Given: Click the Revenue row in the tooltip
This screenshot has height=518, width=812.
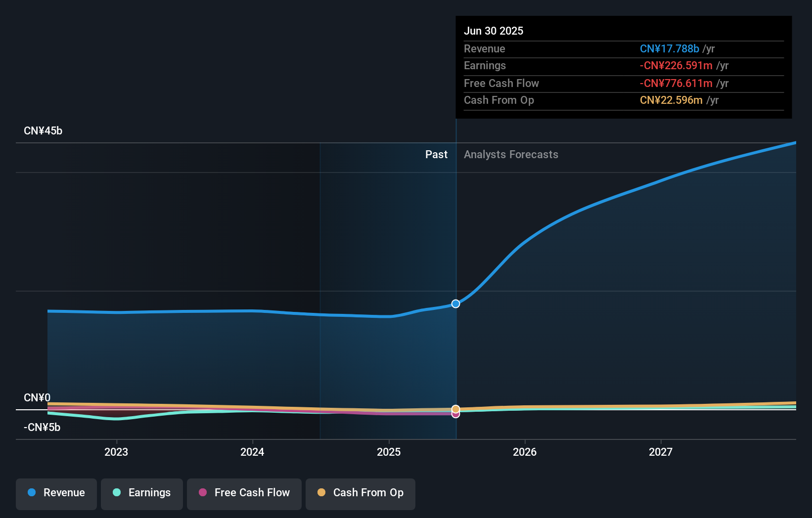Looking at the screenshot, I should (623, 49).
